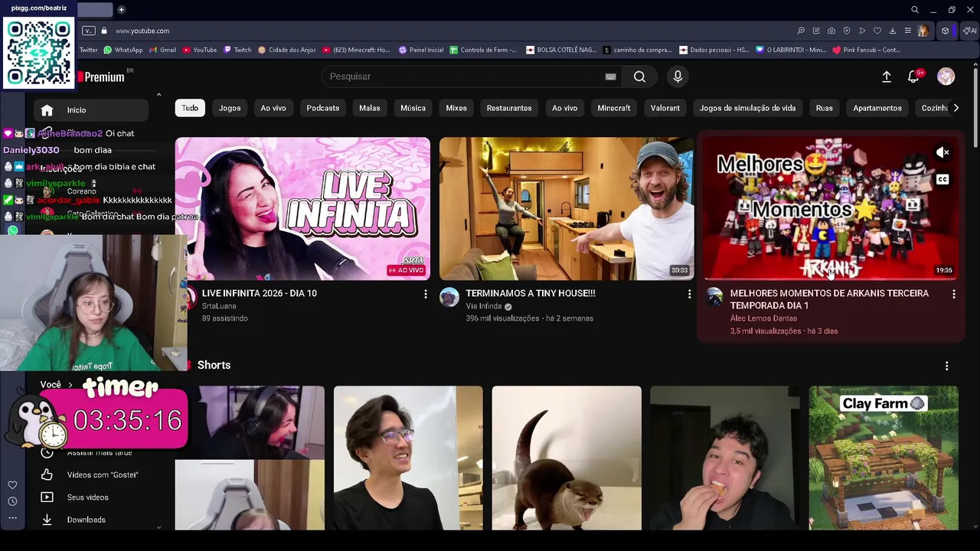Open the heart icon in browser left sidebar
The image size is (980, 551).
(12, 485)
